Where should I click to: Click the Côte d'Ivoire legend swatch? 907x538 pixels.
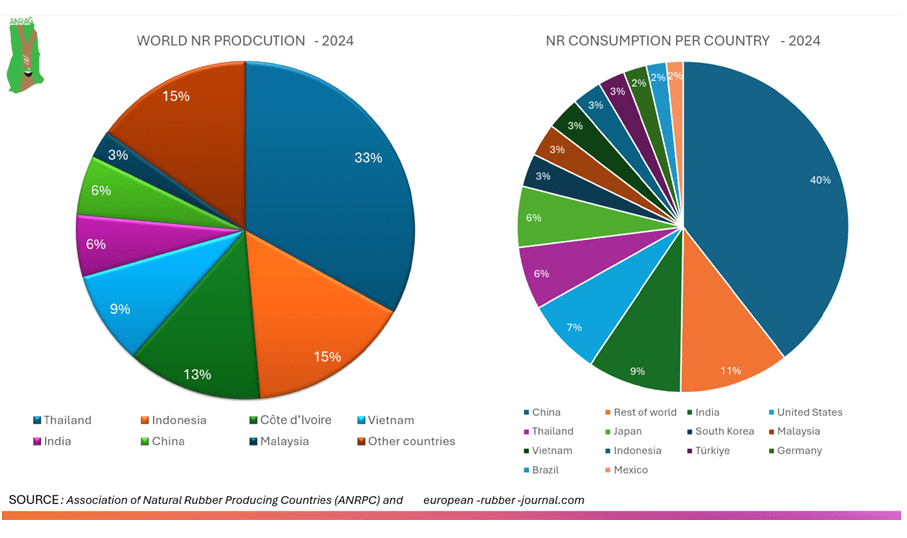point(253,421)
